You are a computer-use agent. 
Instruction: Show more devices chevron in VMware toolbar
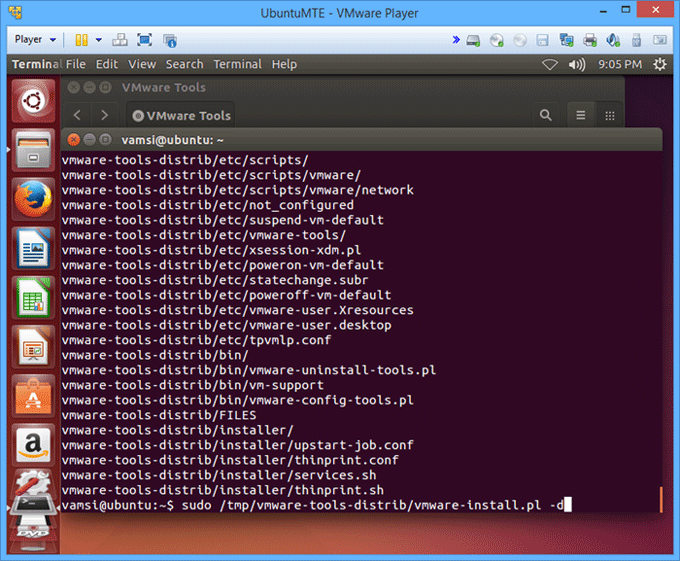[x=456, y=40]
